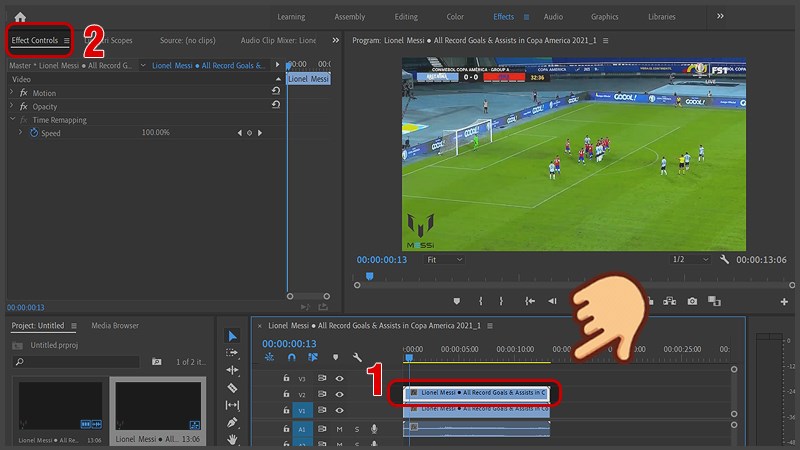The image size is (800, 450).
Task: Select the Slip tool
Action: [x=232, y=405]
